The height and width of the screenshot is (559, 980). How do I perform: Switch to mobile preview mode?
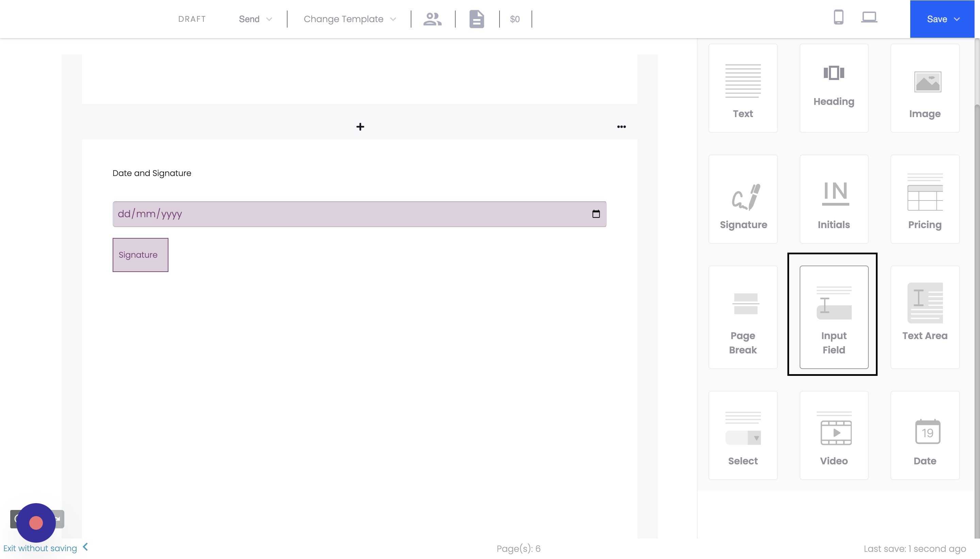(x=838, y=18)
